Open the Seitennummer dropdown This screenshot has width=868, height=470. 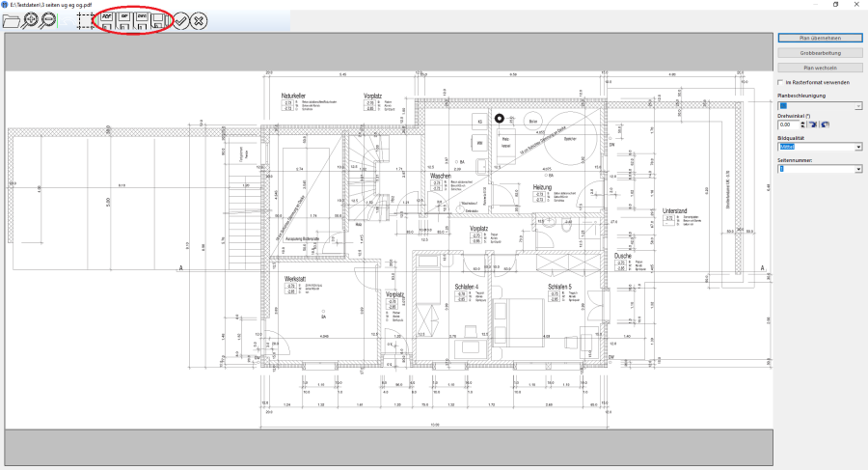tap(858, 169)
